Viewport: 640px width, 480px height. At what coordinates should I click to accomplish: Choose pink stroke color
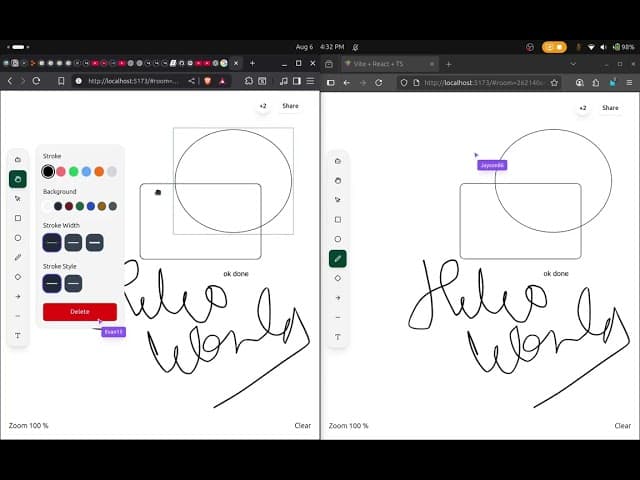(x=61, y=171)
